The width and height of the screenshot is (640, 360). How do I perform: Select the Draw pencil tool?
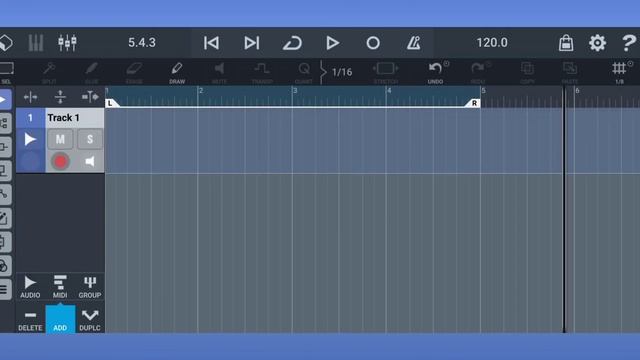coord(177,72)
